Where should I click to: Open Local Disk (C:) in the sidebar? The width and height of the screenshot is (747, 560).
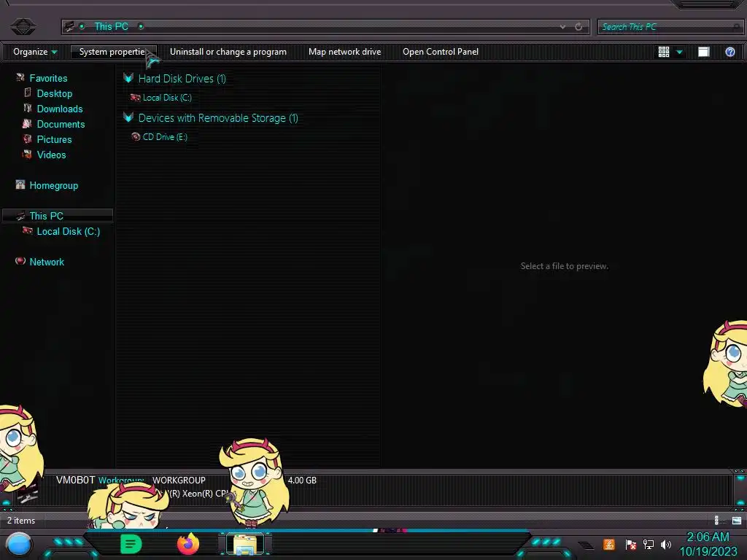click(68, 231)
